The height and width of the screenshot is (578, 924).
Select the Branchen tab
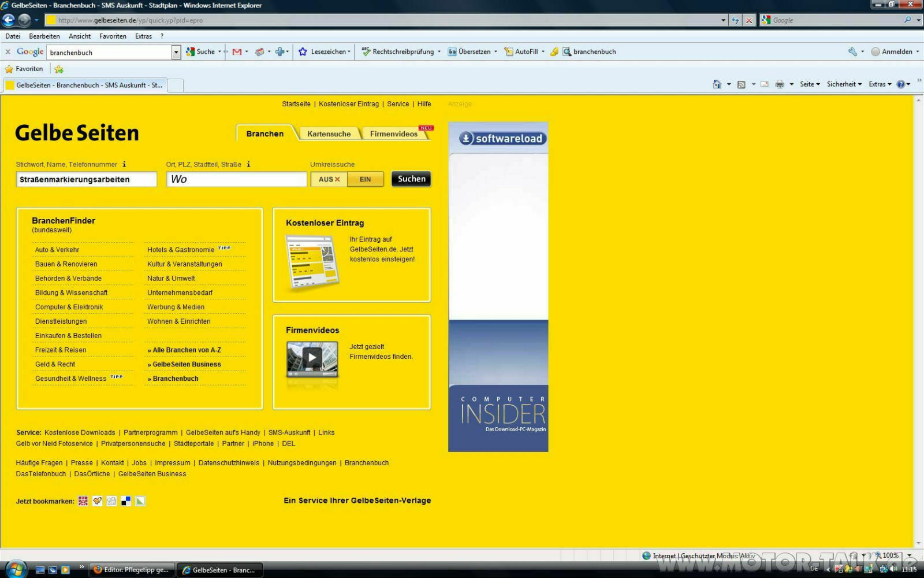(265, 134)
